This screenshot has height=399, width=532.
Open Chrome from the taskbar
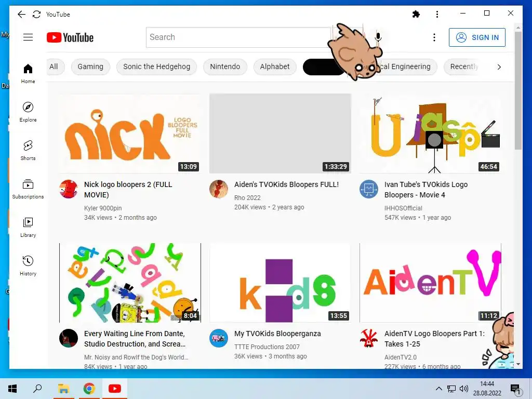(x=89, y=389)
